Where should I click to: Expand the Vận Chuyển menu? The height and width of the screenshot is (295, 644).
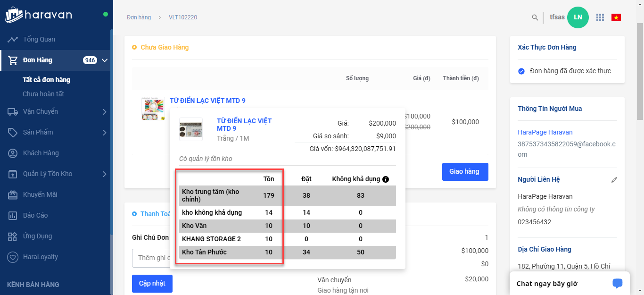[104, 112]
